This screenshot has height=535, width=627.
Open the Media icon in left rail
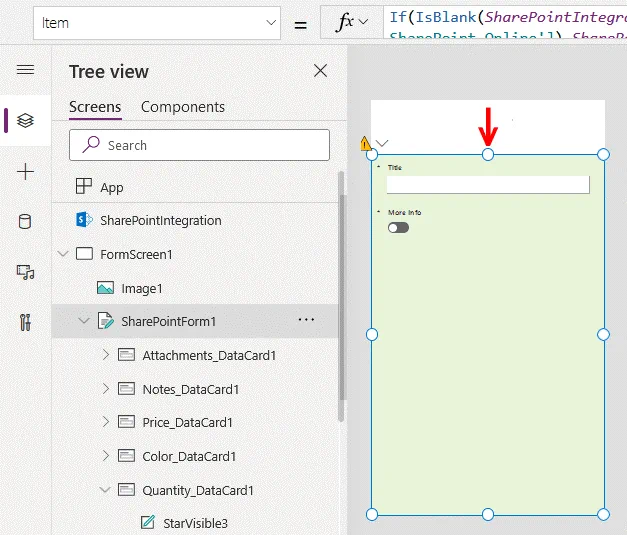pos(25,272)
